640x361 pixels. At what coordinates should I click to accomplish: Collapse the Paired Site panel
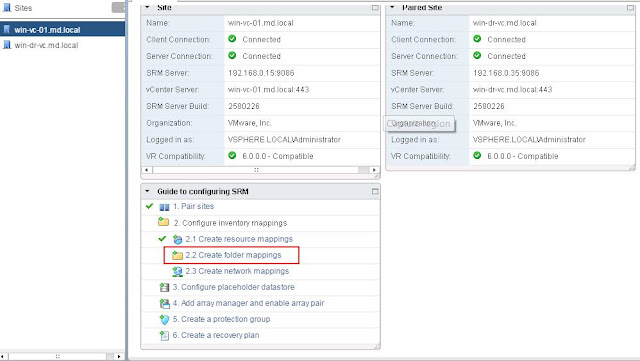[392, 7]
